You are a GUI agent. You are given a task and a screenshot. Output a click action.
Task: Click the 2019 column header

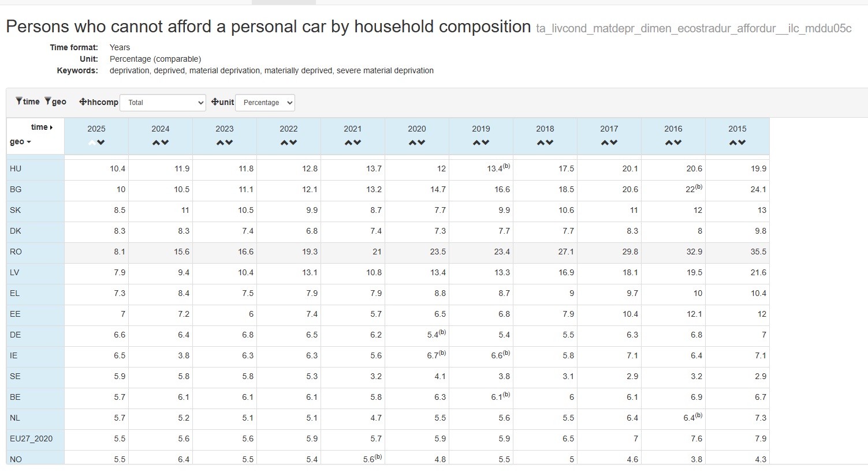click(480, 129)
